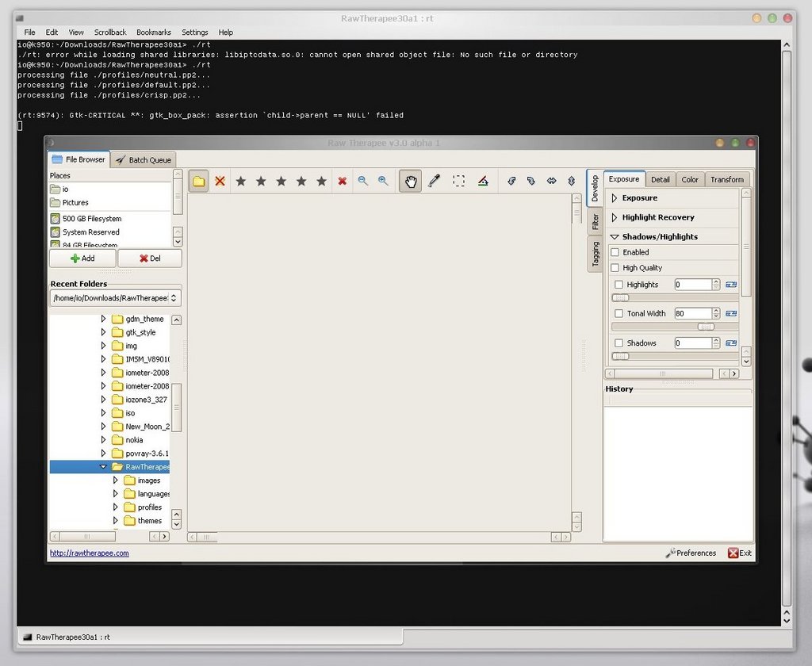The height and width of the screenshot is (666, 812).
Task: Expand the gdm_theme folder
Action: coord(103,319)
